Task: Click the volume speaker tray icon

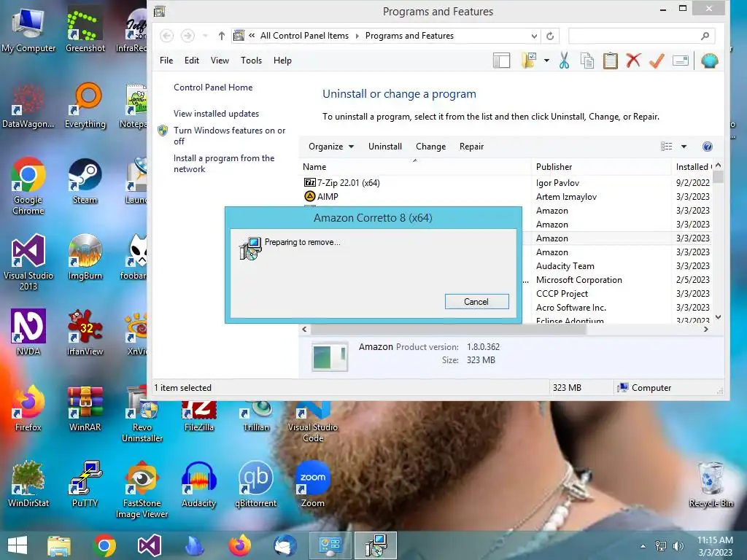Action: pyautogui.click(x=678, y=546)
